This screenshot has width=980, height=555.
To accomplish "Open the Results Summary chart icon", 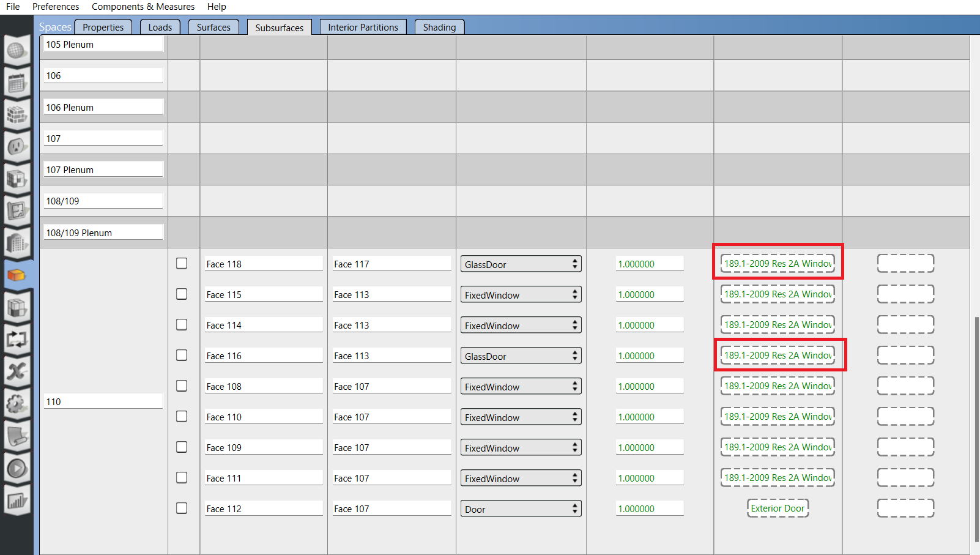I will point(17,501).
